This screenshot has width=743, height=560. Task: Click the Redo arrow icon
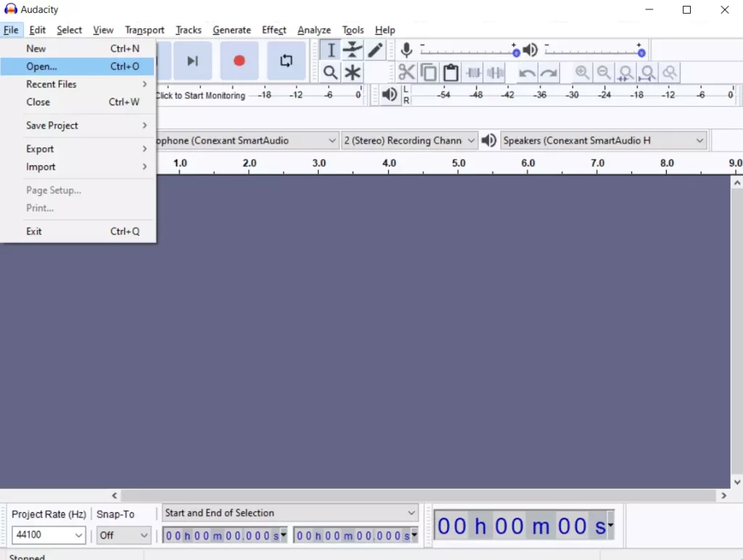549,73
